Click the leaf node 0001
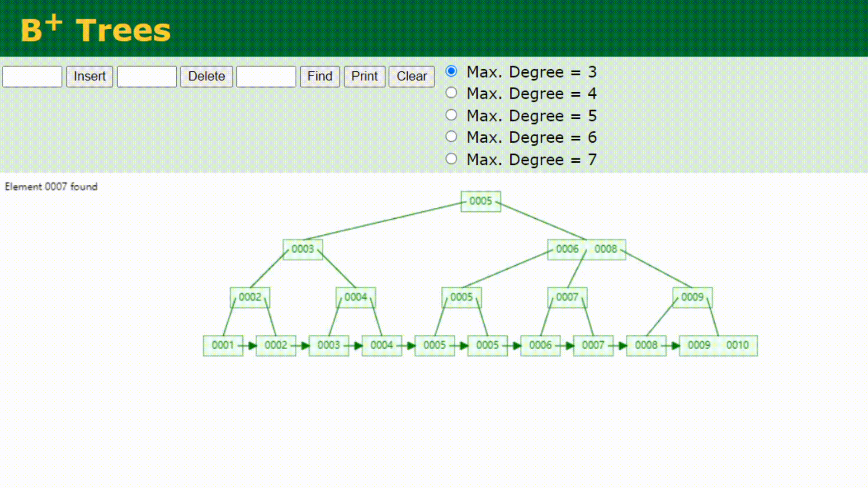868x488 pixels. [x=223, y=346]
